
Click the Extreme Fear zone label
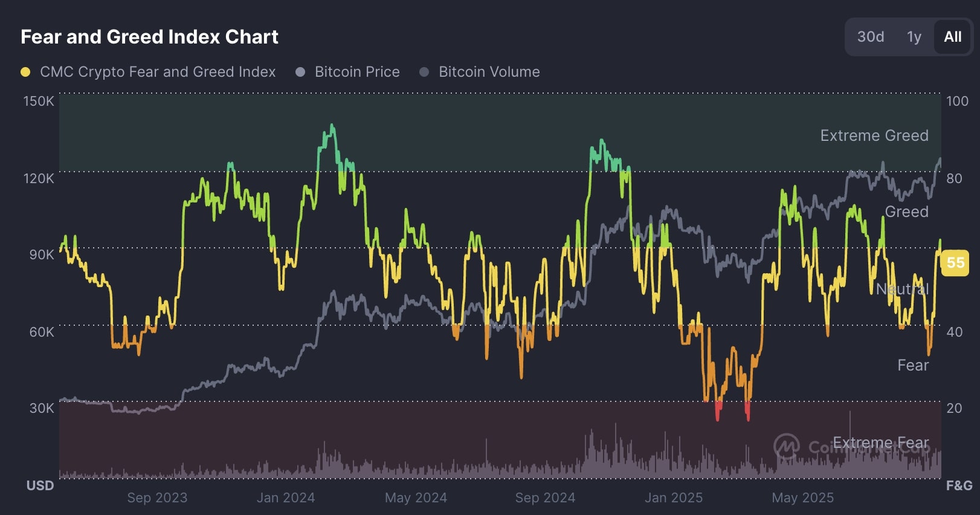[x=881, y=442]
